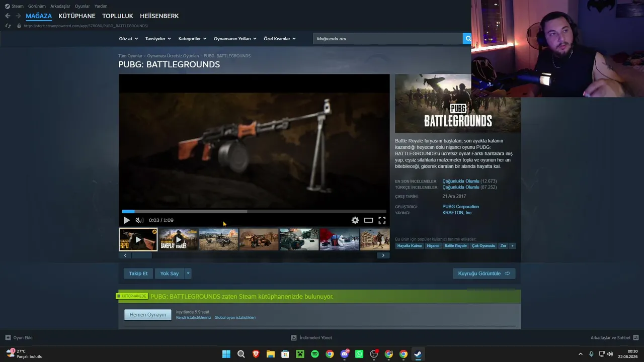644x362 pixels.
Task: Open video player settings gear
Action: pos(355,220)
